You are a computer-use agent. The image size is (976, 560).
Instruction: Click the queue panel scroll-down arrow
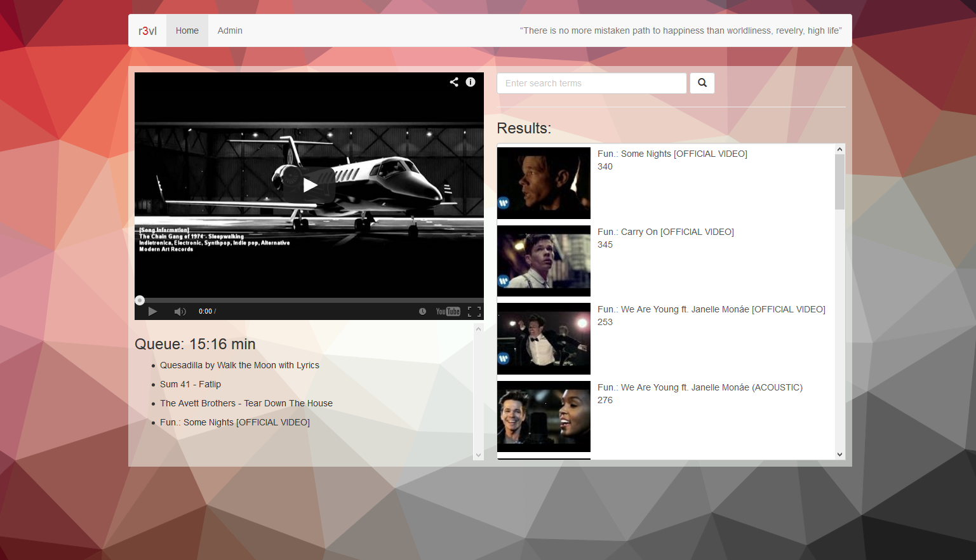[x=479, y=455]
